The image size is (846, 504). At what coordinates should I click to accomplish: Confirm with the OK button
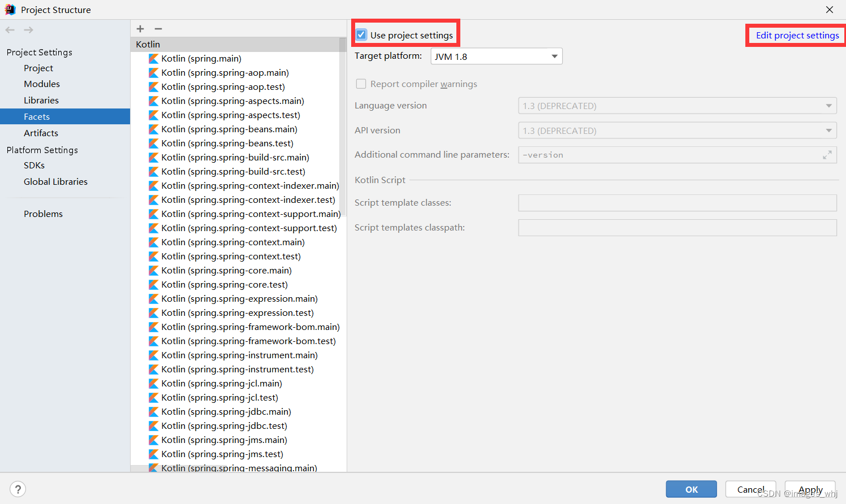tap(692, 489)
